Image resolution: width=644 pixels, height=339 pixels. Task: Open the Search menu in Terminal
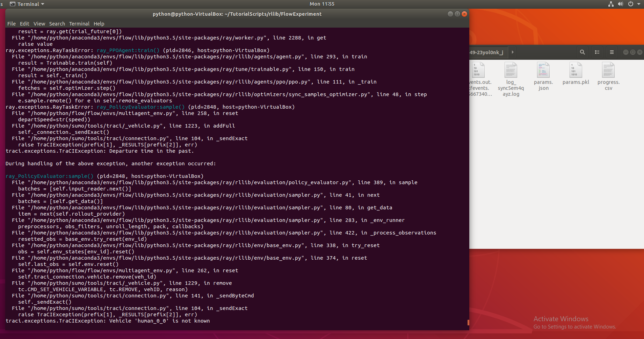pos(57,23)
